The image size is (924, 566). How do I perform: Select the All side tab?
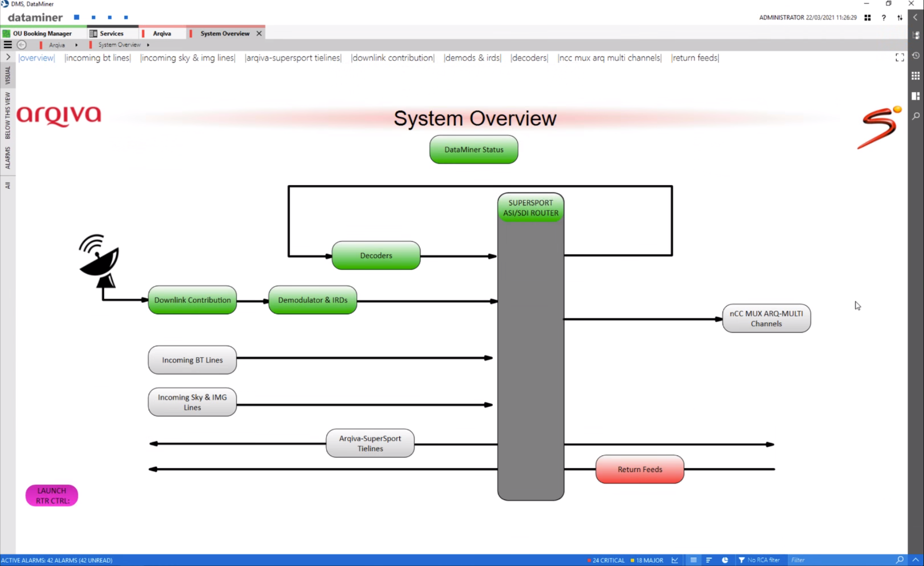point(8,185)
